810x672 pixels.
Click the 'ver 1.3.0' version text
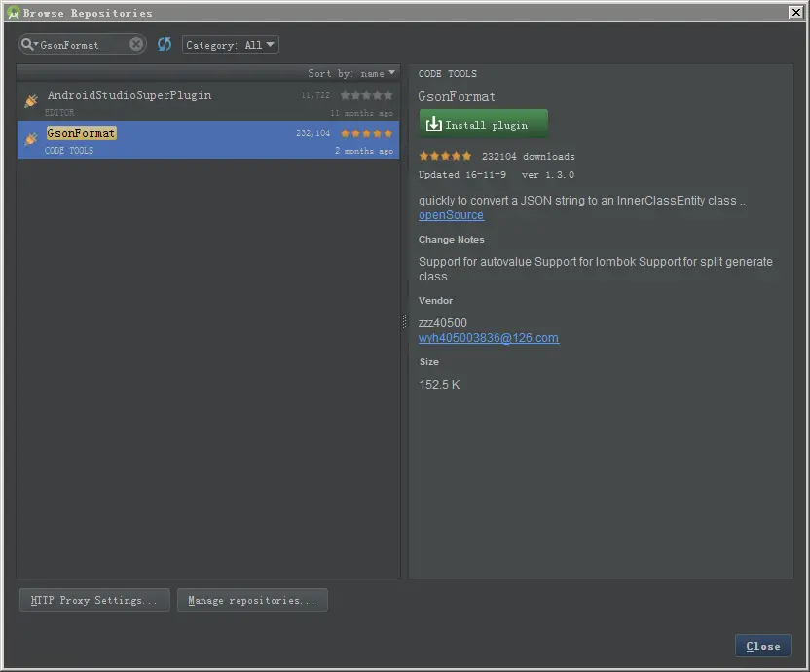548,174
